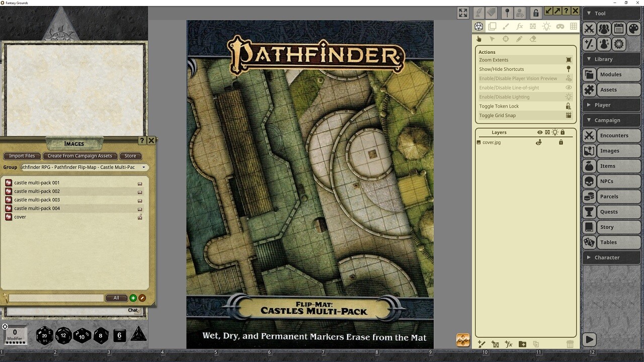Open the Lighting tools tab

click(x=546, y=26)
